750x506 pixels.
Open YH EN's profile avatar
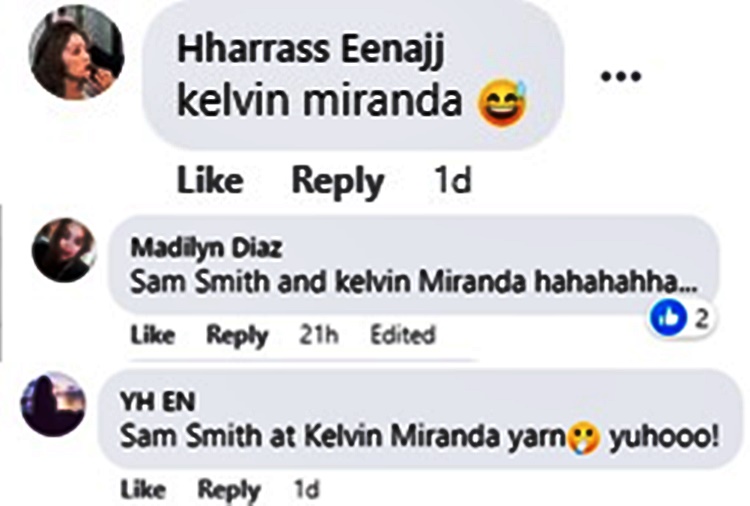coord(53,404)
